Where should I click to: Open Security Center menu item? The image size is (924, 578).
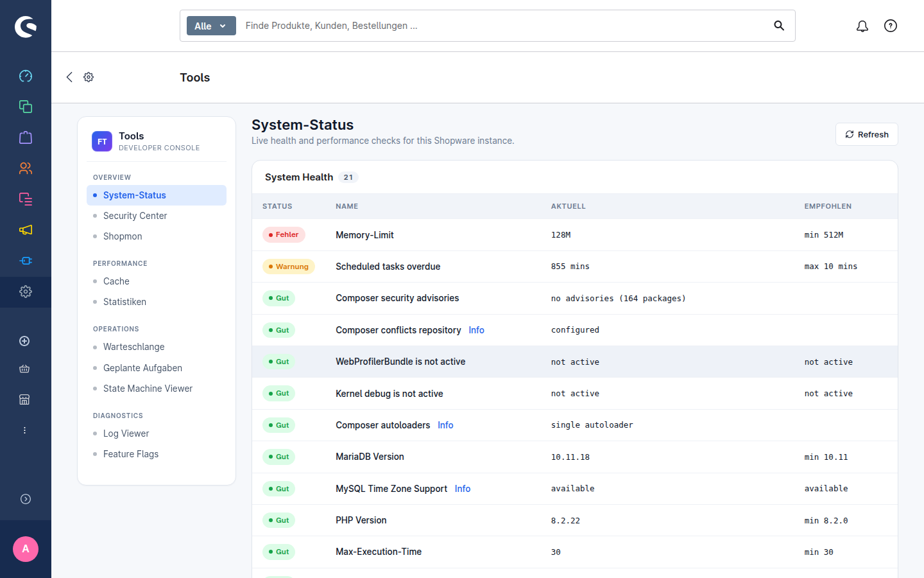157,216
